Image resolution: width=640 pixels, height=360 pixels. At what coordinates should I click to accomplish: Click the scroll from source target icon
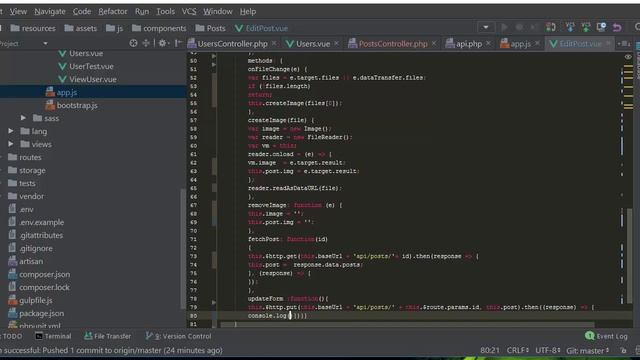[133, 43]
